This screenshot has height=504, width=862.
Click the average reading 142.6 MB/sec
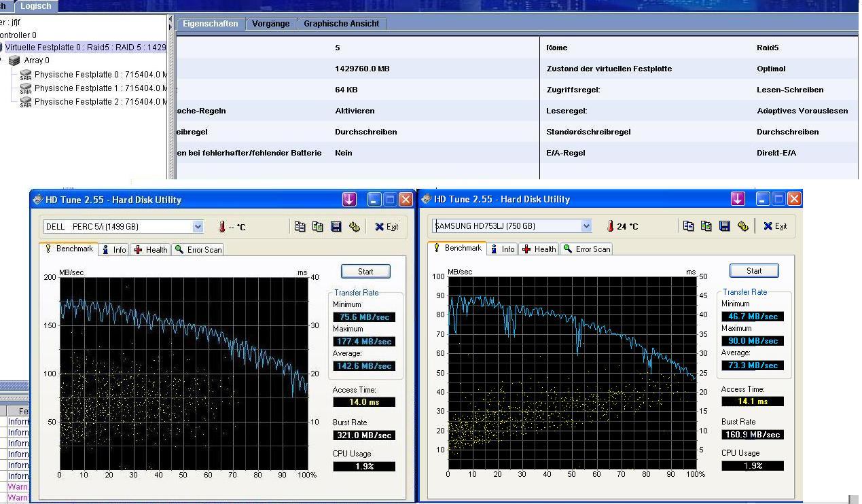coord(364,366)
